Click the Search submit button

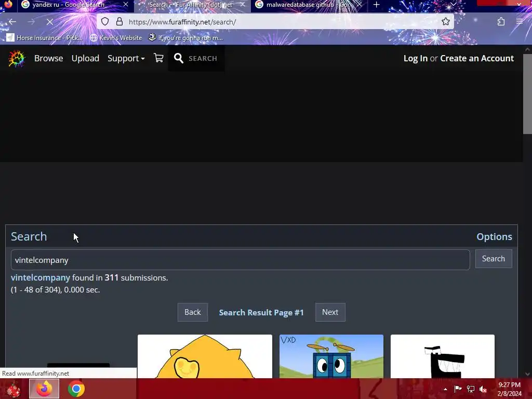tap(494, 259)
